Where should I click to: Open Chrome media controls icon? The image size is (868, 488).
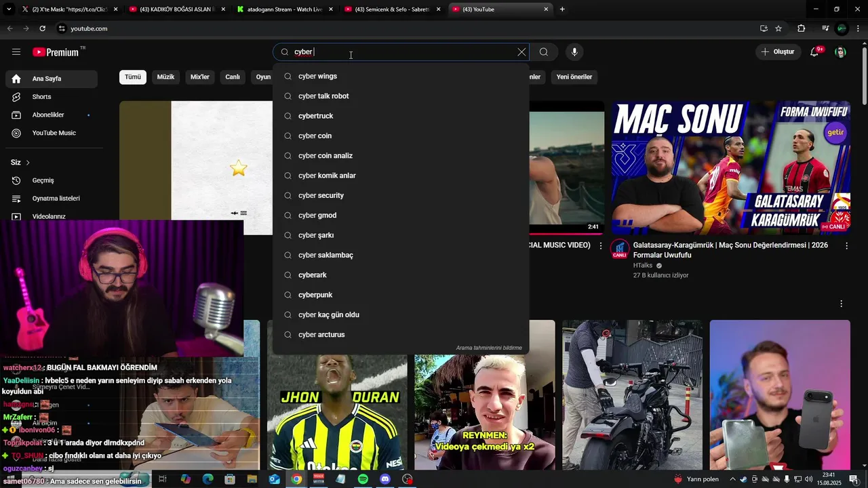coord(825,28)
